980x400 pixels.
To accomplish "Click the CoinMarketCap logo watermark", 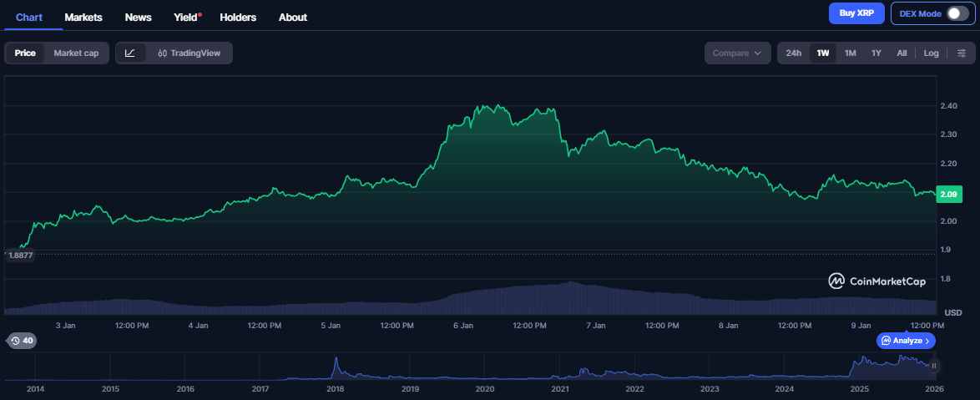I will pyautogui.click(x=876, y=281).
